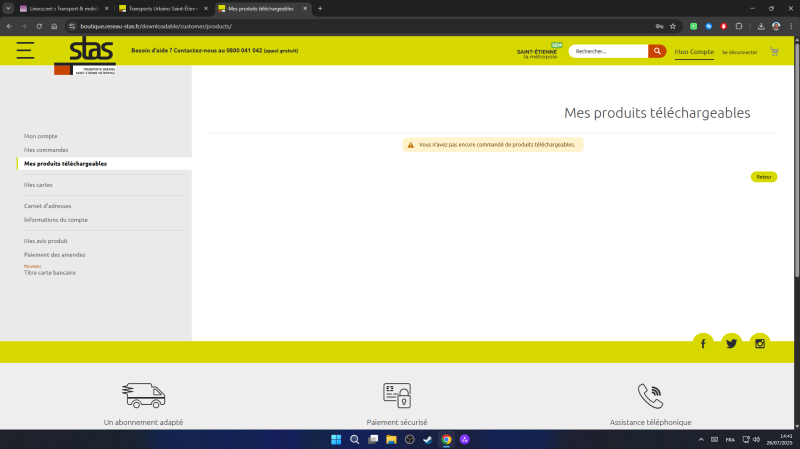Image resolution: width=800 pixels, height=449 pixels.
Task: Switch to the Transports Urbains Saint-Étienne tab
Action: 160,8
